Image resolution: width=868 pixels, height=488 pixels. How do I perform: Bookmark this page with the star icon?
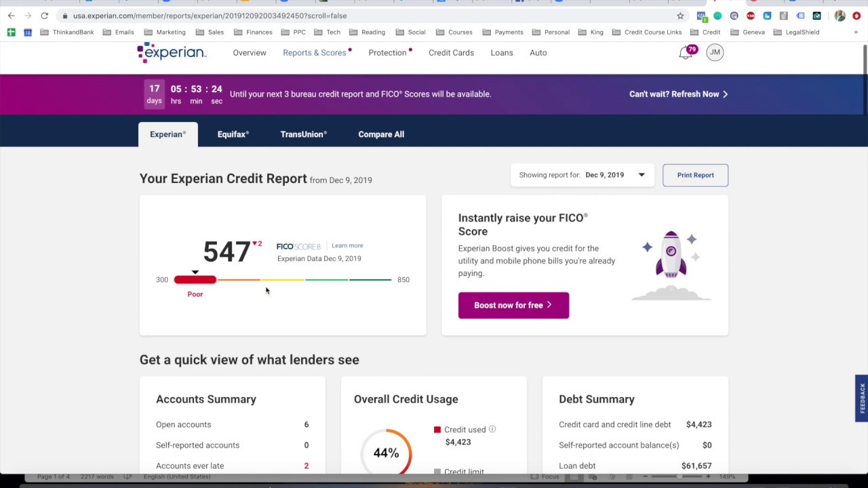680,16
